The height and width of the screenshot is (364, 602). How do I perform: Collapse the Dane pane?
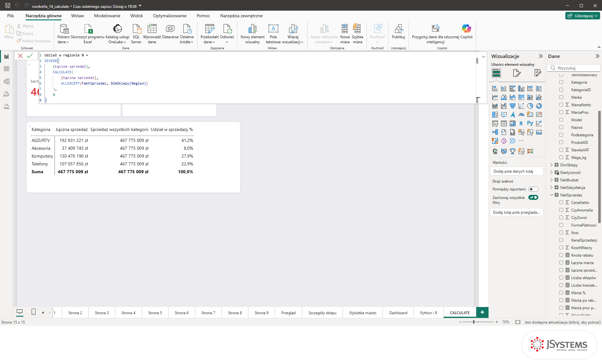[x=597, y=56]
